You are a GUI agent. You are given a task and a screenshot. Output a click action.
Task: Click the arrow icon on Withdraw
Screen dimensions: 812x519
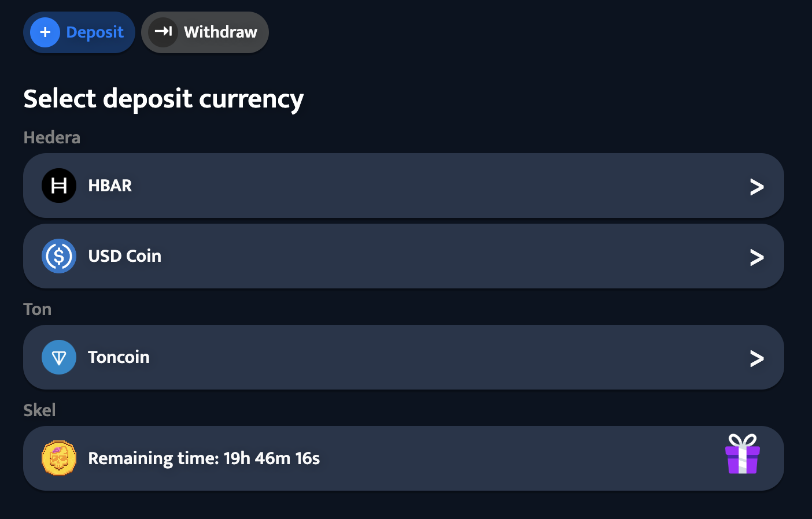point(163,32)
